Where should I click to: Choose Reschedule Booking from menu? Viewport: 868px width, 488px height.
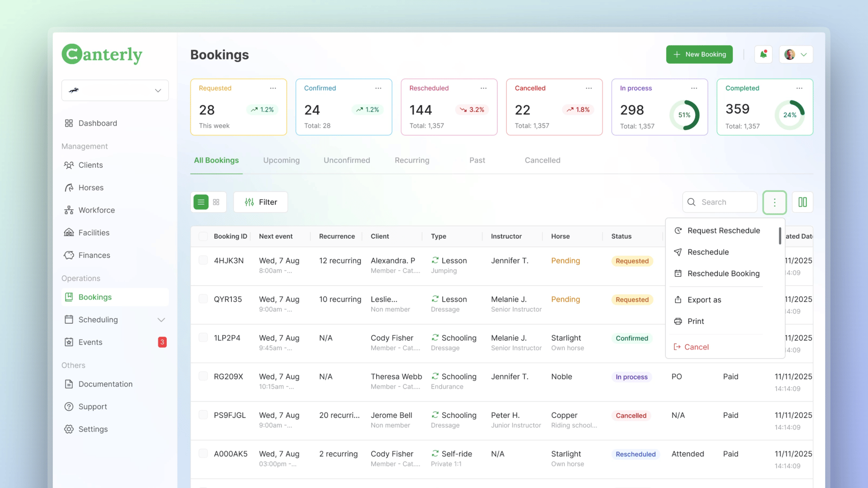point(717,274)
